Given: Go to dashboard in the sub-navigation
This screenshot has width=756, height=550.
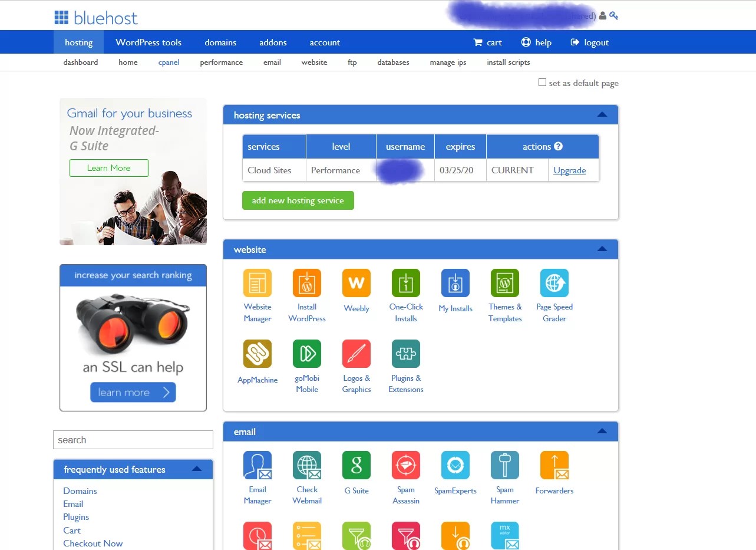Looking at the screenshot, I should click(x=81, y=62).
